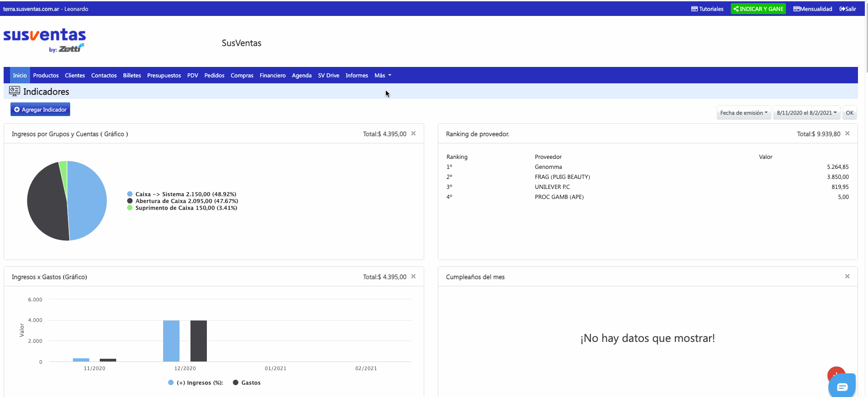Toggle the (+) Ingresos (%) legend item
The image size is (868, 397).
coord(196,383)
